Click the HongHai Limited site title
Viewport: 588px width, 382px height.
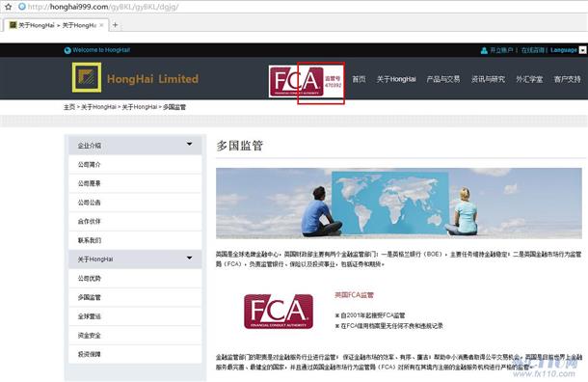click(x=152, y=78)
